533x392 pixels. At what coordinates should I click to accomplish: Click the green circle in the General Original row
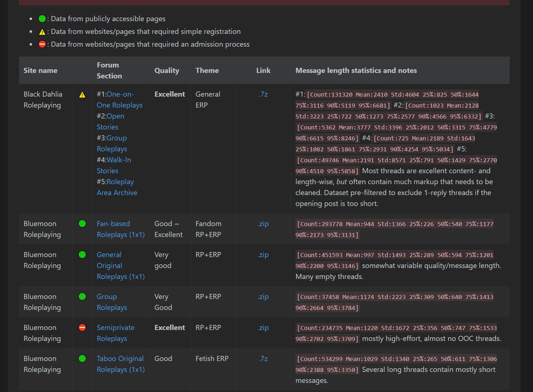point(82,255)
